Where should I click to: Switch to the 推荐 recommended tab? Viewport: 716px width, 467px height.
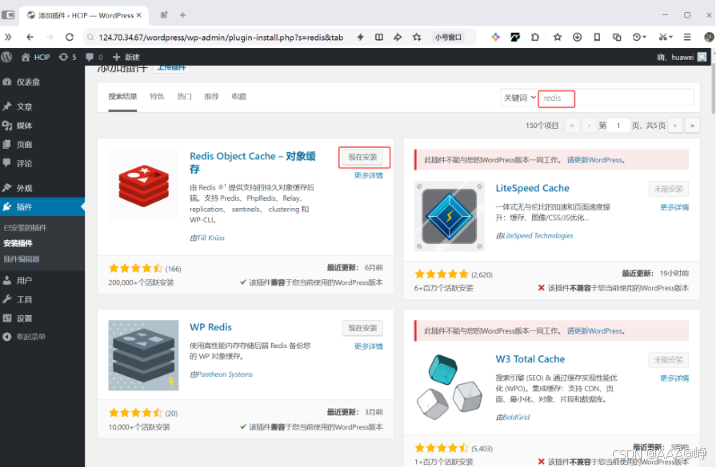pos(211,96)
